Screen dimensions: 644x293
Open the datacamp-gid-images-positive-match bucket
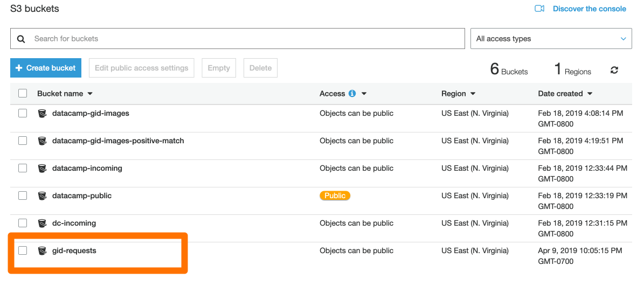(x=118, y=141)
